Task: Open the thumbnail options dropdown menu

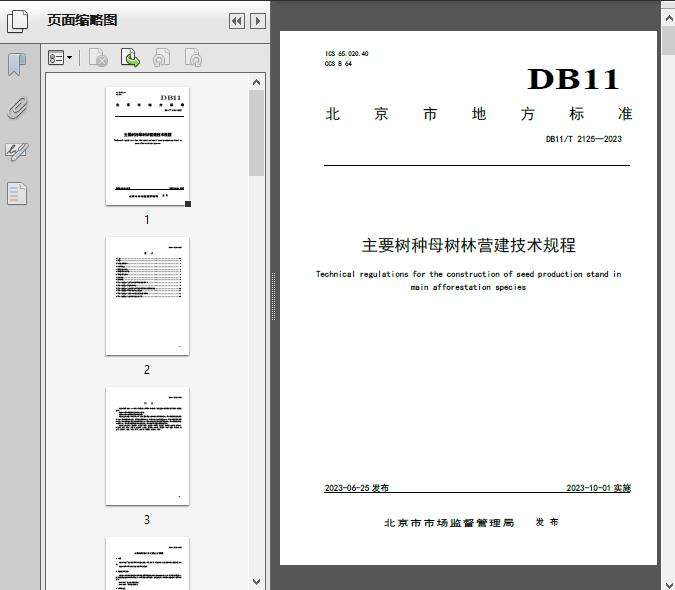Action: (60, 58)
